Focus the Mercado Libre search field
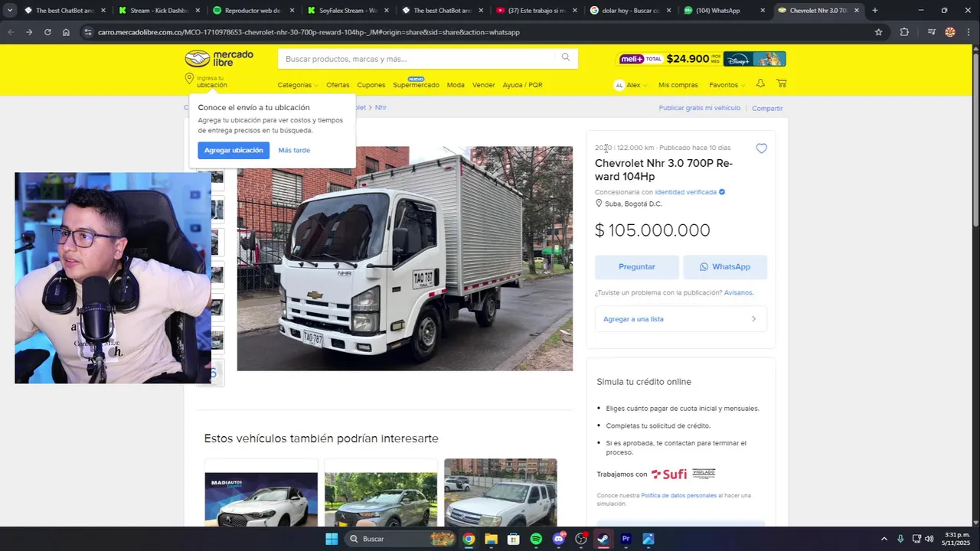 417,59
